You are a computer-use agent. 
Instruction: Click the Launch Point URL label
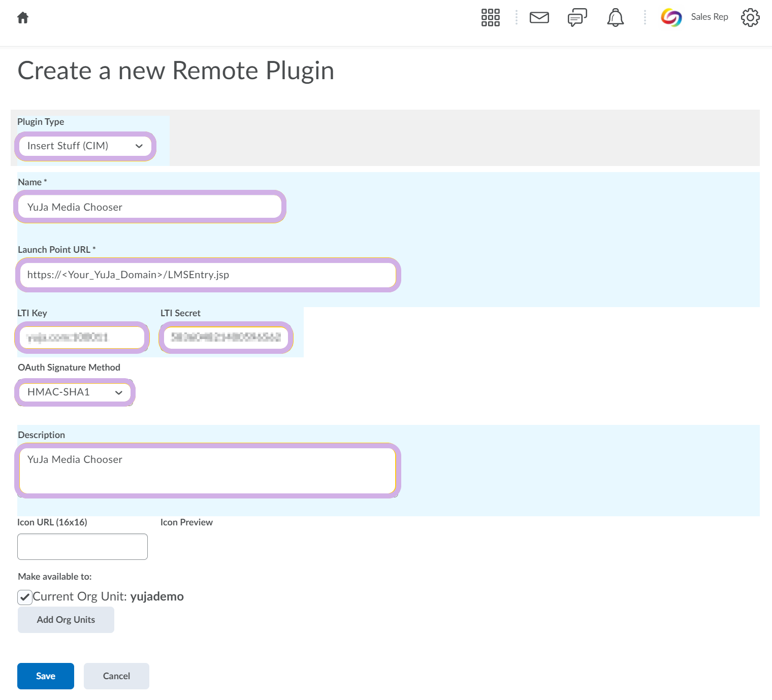(x=57, y=250)
